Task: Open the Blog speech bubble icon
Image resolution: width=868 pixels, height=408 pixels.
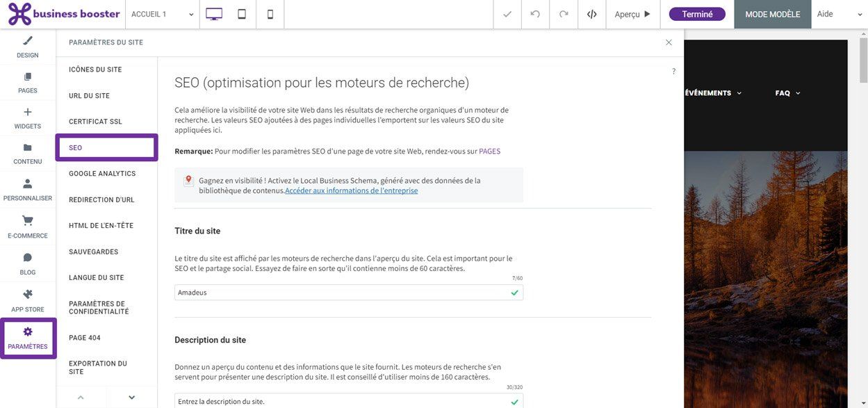Action: pos(28,258)
